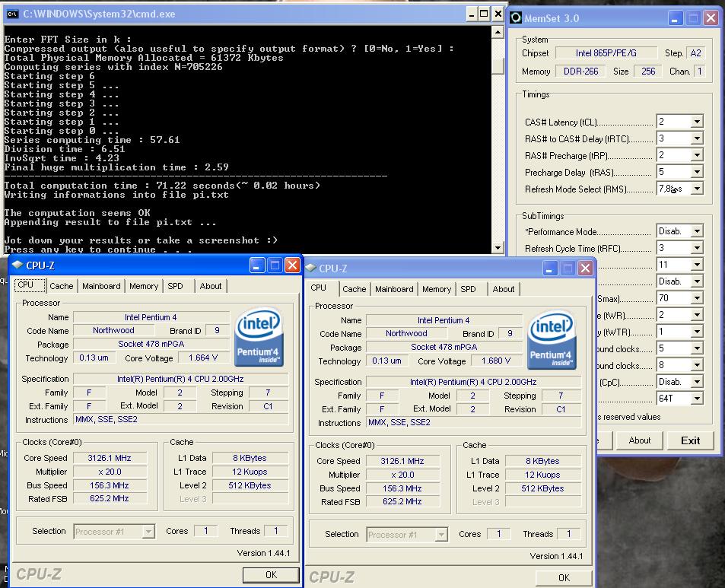This screenshot has height=588, width=725.
Task: Open the (tWTR) dropdown in MemSet
Action: (x=697, y=332)
